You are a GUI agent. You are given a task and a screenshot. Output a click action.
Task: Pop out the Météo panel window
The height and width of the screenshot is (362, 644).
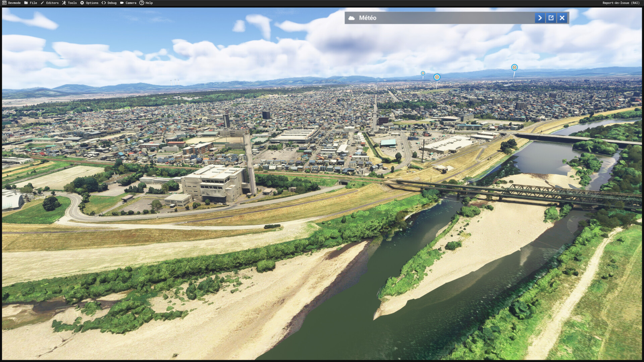pyautogui.click(x=551, y=18)
